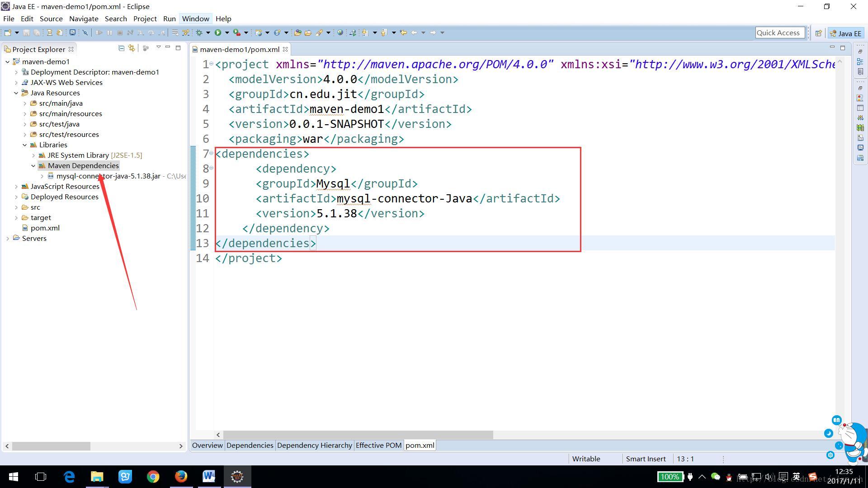The image size is (868, 488).
Task: Click the Debug bug icon
Action: coord(199,33)
